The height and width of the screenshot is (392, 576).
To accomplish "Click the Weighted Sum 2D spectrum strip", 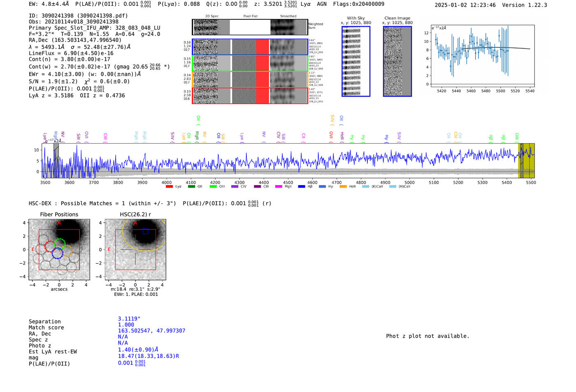I will (250, 27).
